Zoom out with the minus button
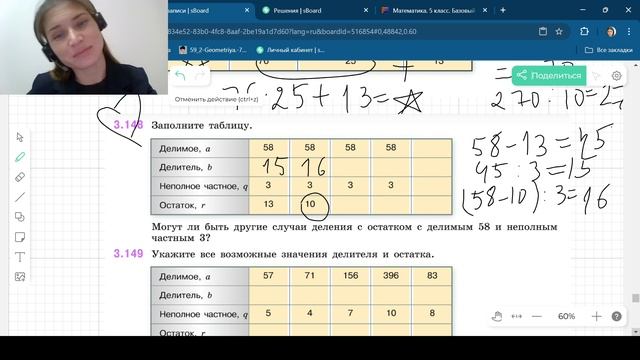This screenshot has height=360, width=640. point(537,316)
